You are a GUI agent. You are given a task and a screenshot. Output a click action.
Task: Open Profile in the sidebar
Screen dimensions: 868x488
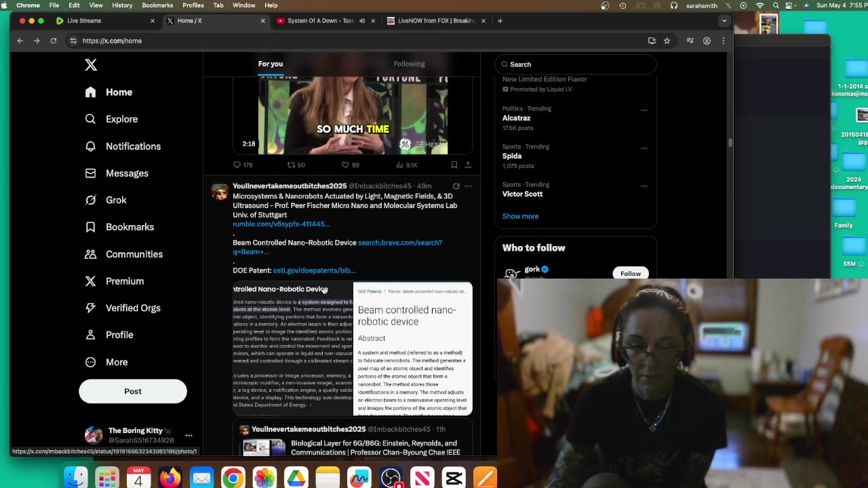pos(108,335)
